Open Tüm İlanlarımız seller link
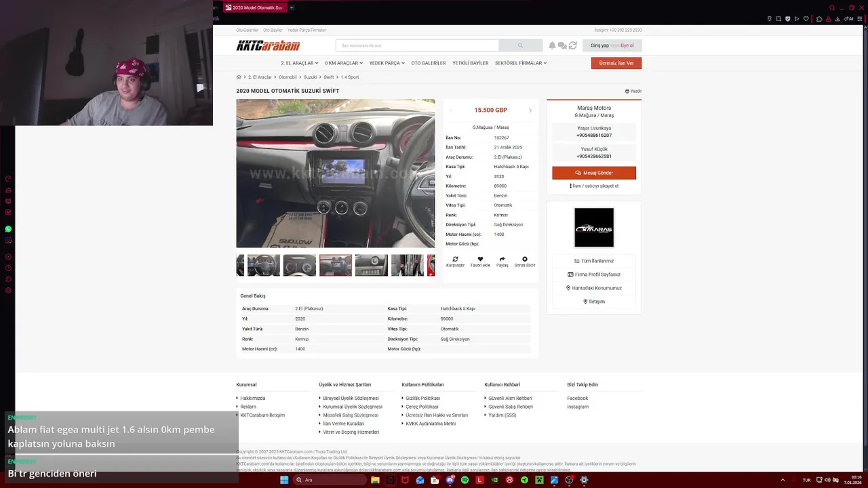This screenshot has height=488, width=868. click(x=594, y=261)
